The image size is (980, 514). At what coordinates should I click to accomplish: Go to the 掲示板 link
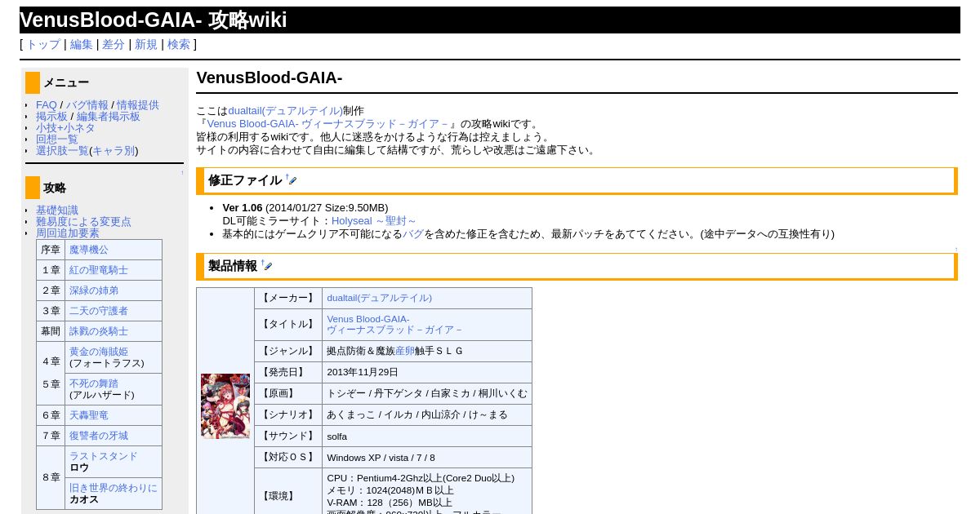(x=51, y=117)
